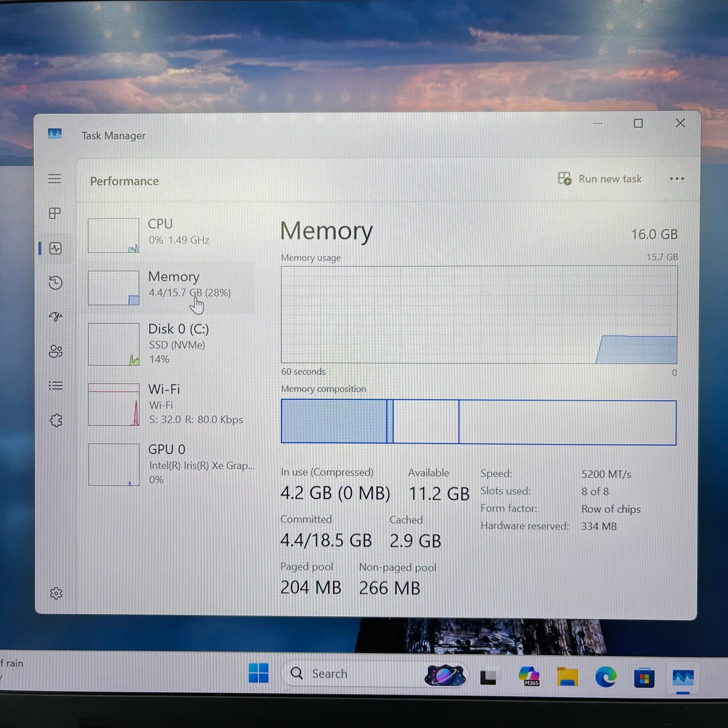Open Startup apps page icon
Viewport: 728px width, 728px height.
(x=55, y=317)
